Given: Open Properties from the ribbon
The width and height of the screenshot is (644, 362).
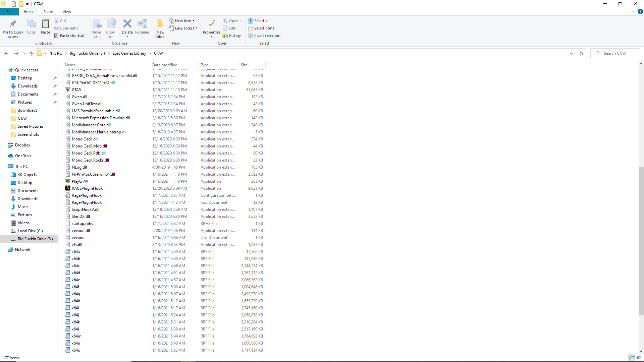Looking at the screenshot, I should pyautogui.click(x=212, y=28).
